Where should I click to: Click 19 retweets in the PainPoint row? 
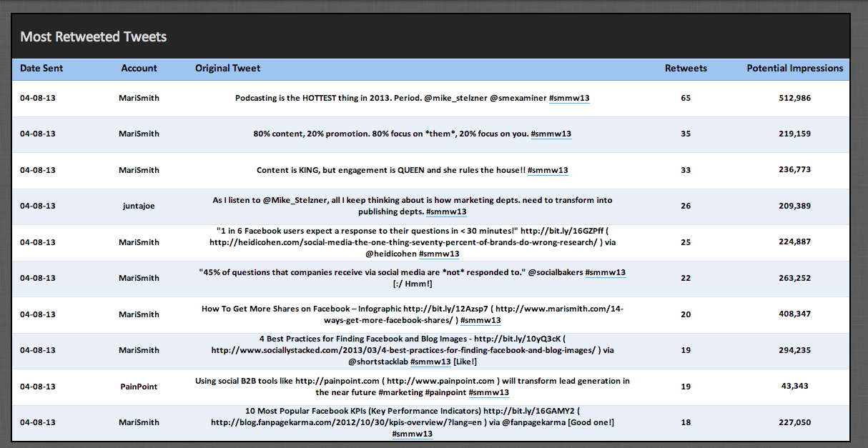[686, 387]
